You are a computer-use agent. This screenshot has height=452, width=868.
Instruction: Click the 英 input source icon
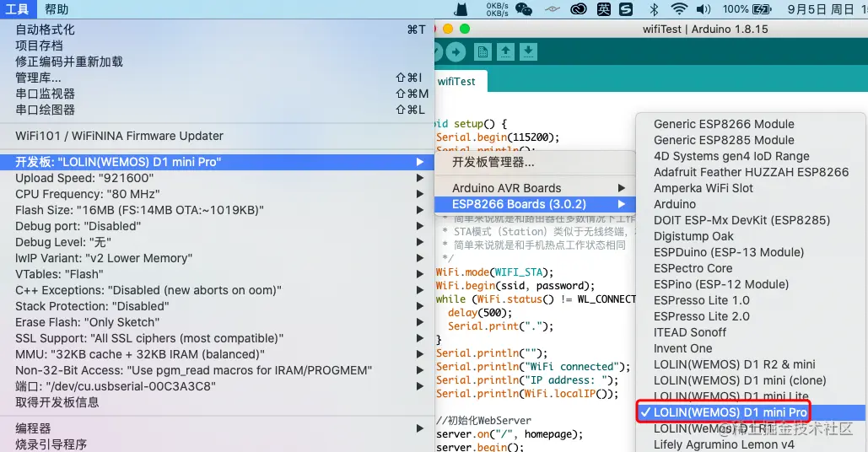(x=604, y=8)
